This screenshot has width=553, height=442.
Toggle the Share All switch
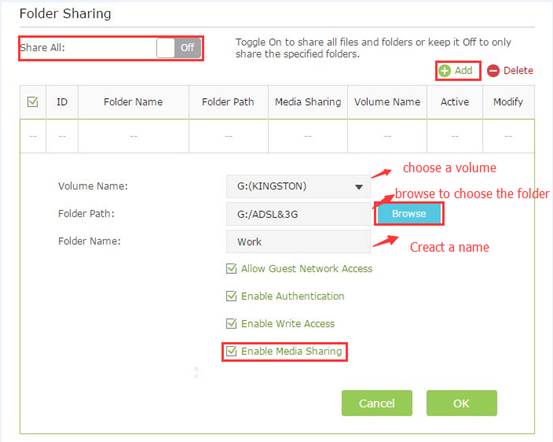[x=179, y=48]
